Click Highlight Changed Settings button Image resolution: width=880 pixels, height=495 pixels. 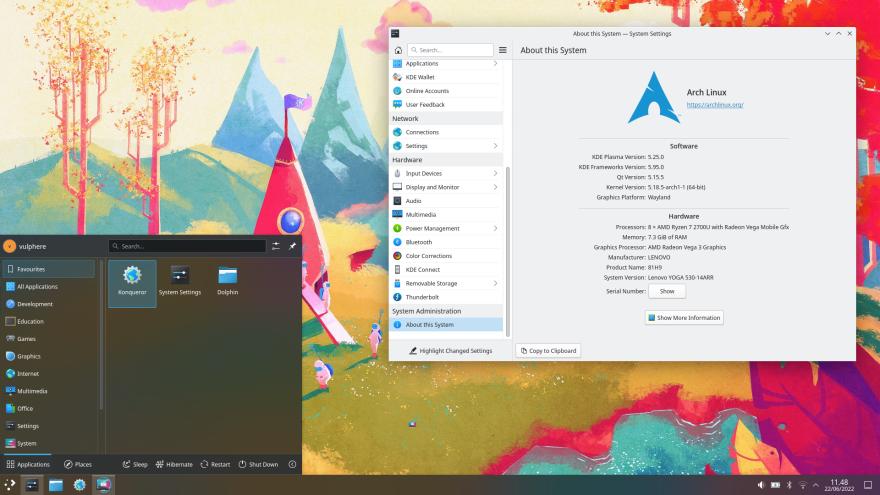(451, 351)
